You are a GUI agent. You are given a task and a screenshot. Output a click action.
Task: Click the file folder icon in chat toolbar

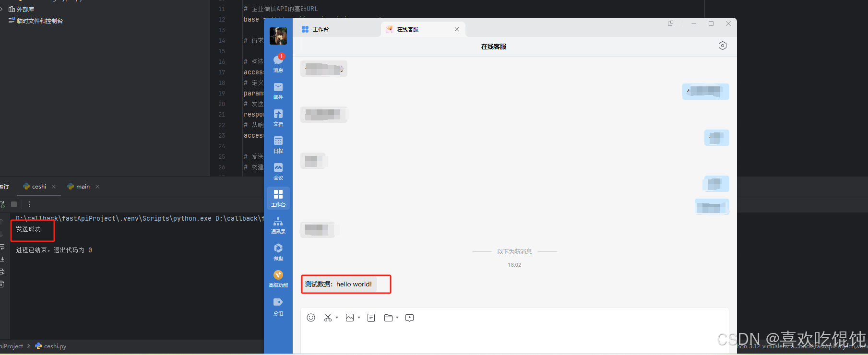389,318
